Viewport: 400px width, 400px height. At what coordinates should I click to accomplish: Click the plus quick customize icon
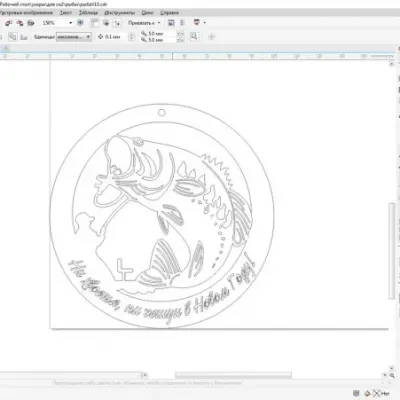coord(212,37)
